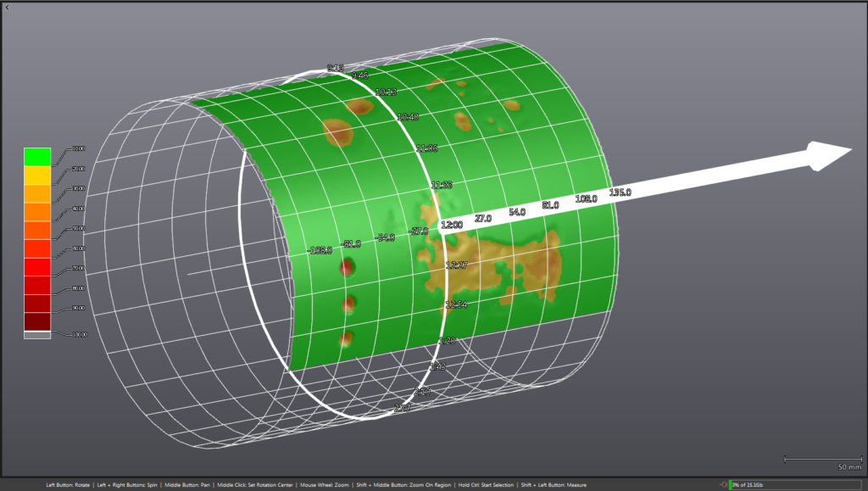Click the largest orange defect left of the 10:40 label

click(x=338, y=131)
